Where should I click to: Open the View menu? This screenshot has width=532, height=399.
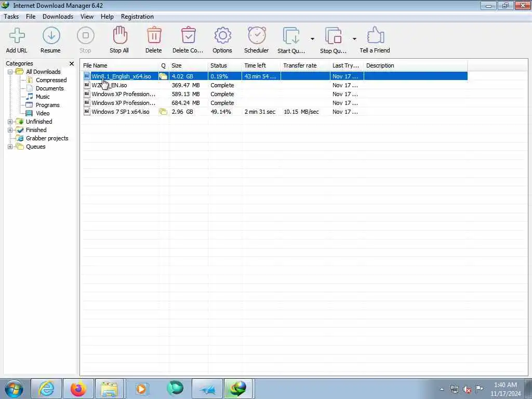point(87,17)
